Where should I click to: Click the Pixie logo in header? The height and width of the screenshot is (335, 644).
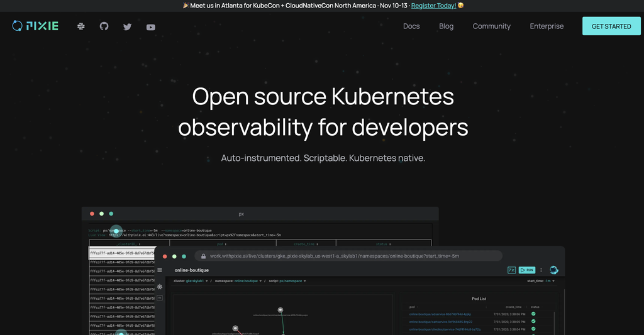click(35, 26)
